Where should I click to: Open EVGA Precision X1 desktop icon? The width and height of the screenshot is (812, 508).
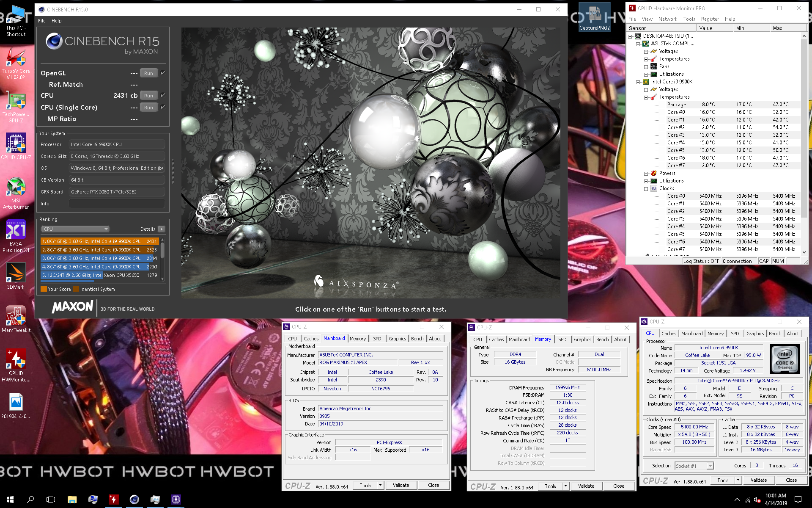[16, 236]
